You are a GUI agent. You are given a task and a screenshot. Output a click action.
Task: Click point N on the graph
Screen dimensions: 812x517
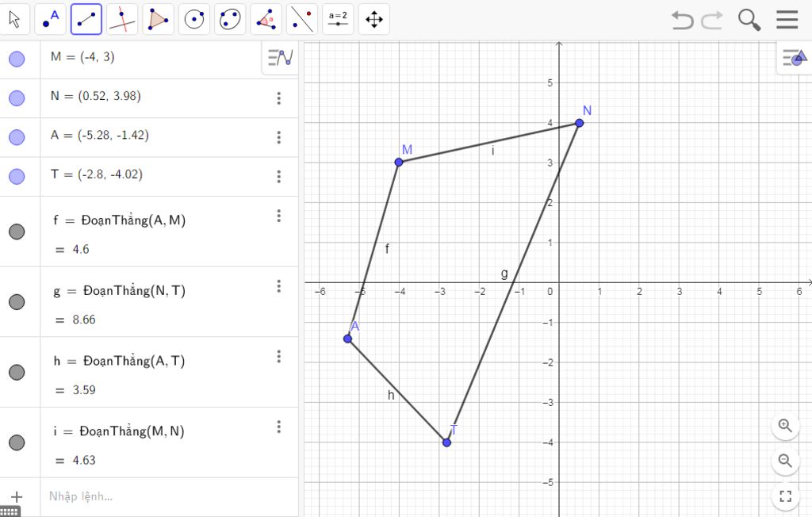tap(580, 123)
